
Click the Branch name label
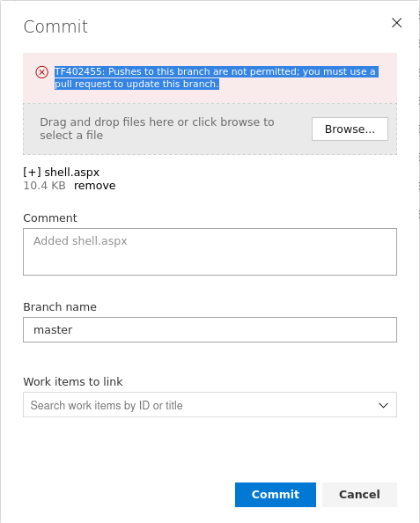[60, 307]
